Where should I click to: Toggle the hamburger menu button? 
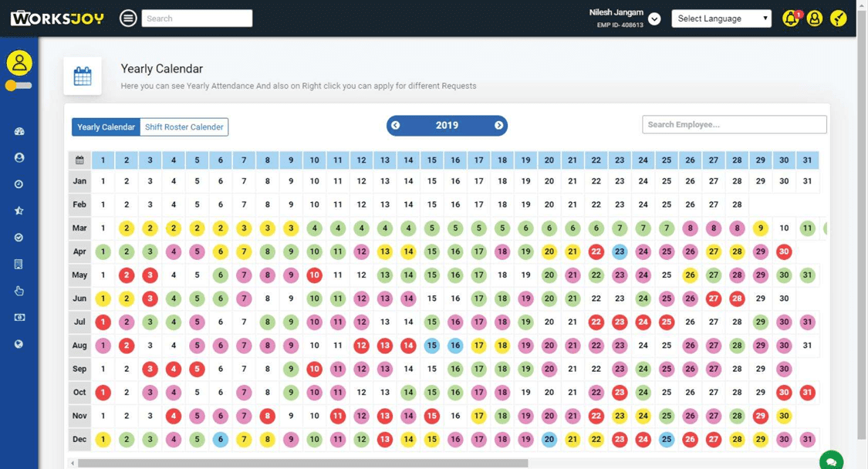coord(129,19)
